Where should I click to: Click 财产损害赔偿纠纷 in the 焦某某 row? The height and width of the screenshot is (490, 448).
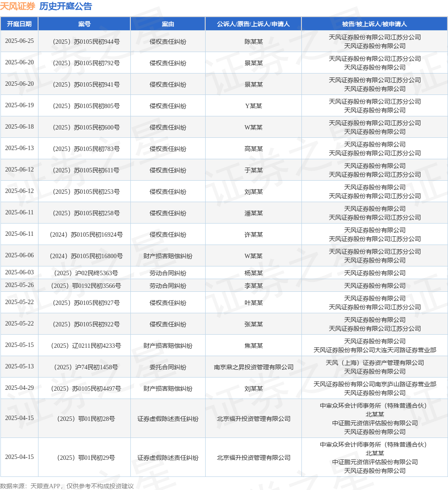click(168, 346)
